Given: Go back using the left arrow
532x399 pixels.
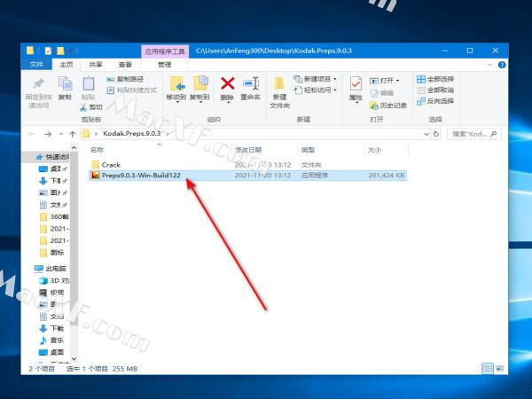Looking at the screenshot, I should 32,134.
